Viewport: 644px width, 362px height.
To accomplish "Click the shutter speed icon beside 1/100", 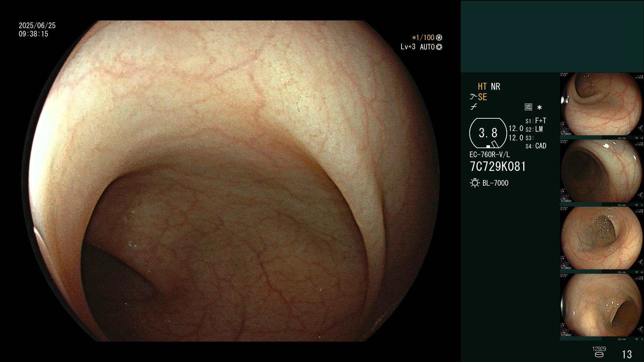I will point(439,38).
